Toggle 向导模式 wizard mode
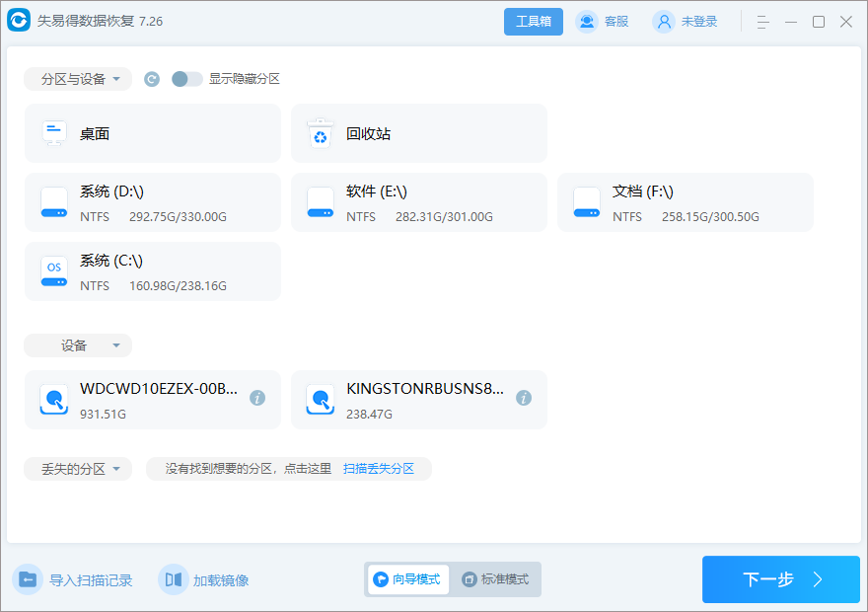 coord(406,579)
